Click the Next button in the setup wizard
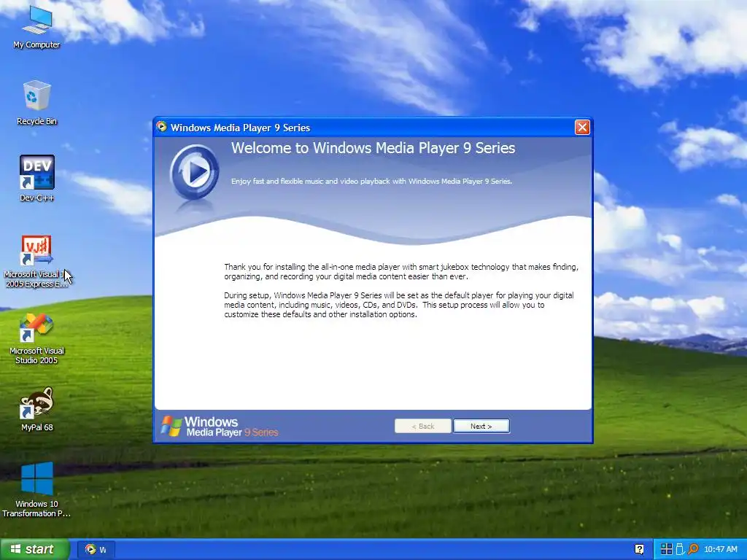This screenshot has width=747, height=560. pyautogui.click(x=481, y=426)
